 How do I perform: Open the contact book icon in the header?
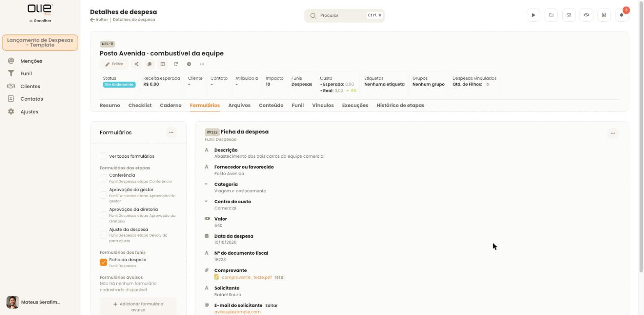(x=604, y=15)
